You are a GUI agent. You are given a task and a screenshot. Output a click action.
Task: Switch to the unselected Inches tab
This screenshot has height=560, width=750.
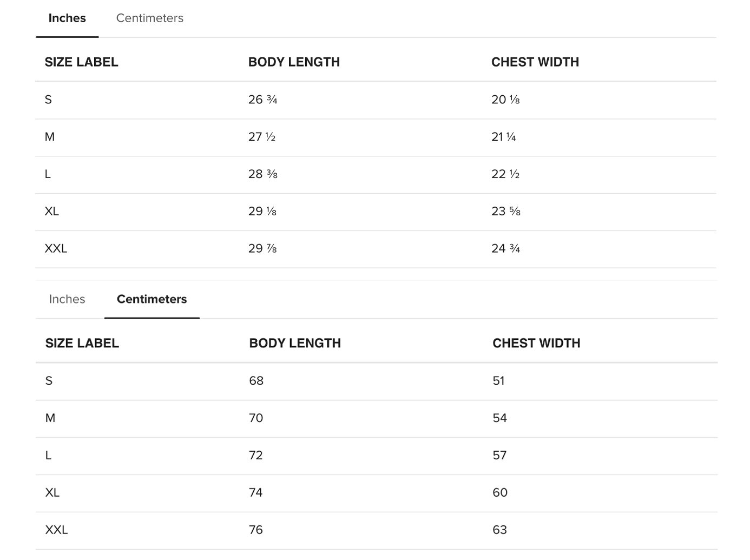coord(67,299)
